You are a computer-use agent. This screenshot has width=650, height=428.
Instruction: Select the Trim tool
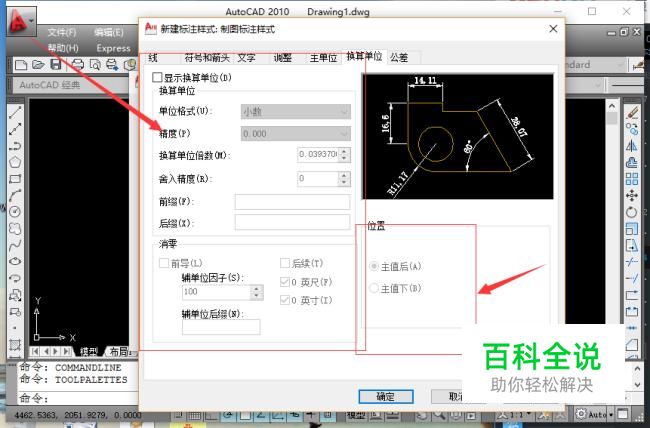[632, 262]
